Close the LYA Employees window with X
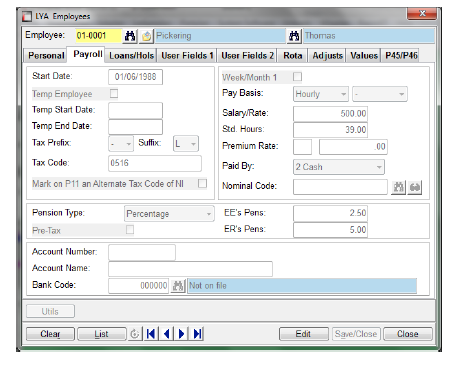This screenshot has width=464, height=375. [x=422, y=13]
